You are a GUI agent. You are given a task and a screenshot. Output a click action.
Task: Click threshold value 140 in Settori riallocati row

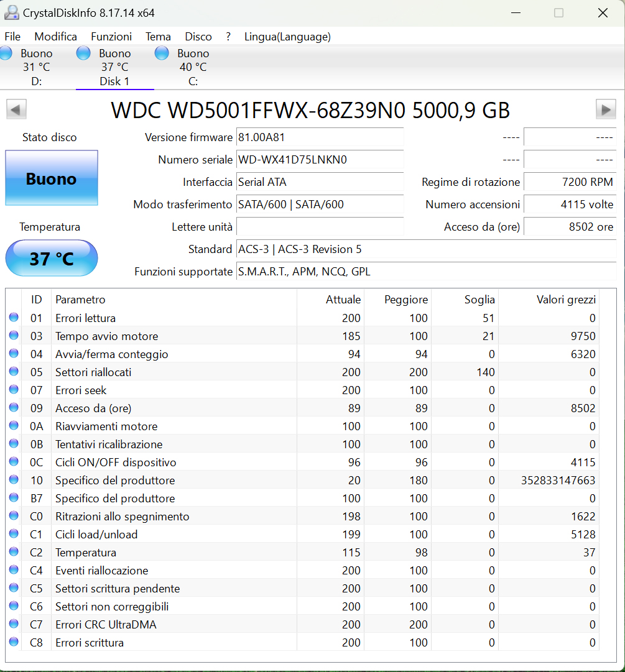pyautogui.click(x=486, y=372)
